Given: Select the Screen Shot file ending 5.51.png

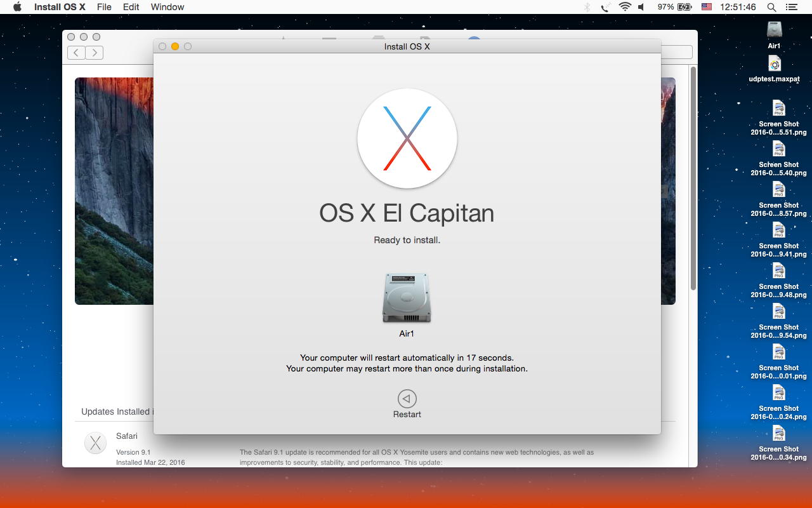Looking at the screenshot, I should coord(778,109).
